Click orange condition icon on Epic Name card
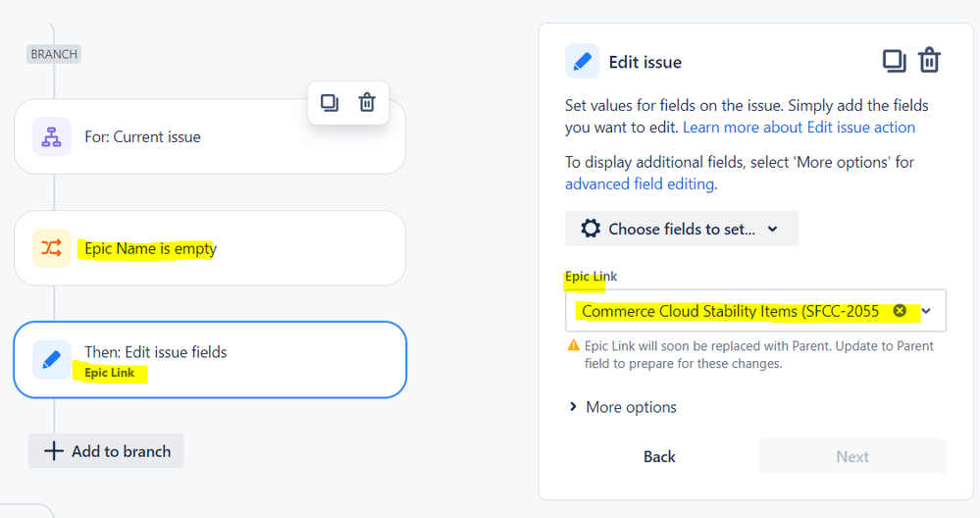The height and width of the screenshot is (518, 980). coord(51,249)
